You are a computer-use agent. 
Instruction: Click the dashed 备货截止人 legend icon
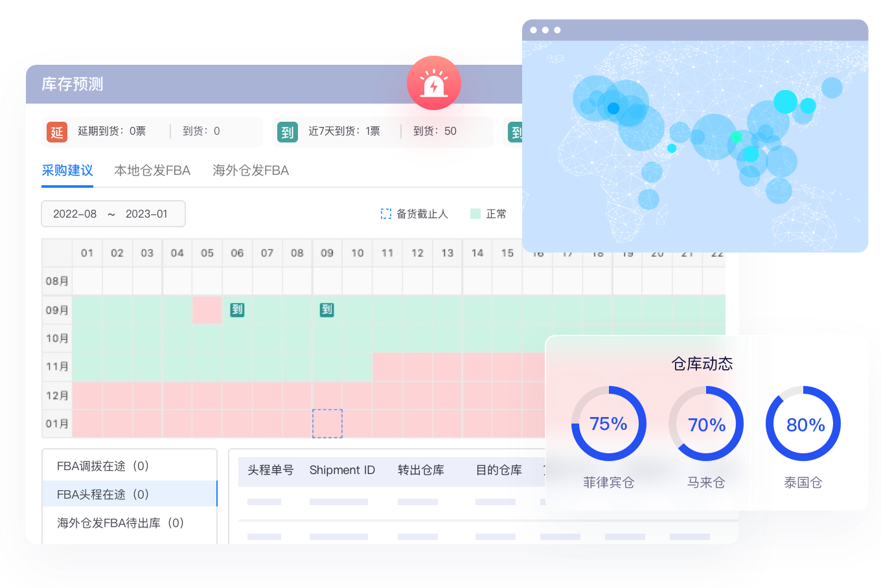tap(386, 214)
